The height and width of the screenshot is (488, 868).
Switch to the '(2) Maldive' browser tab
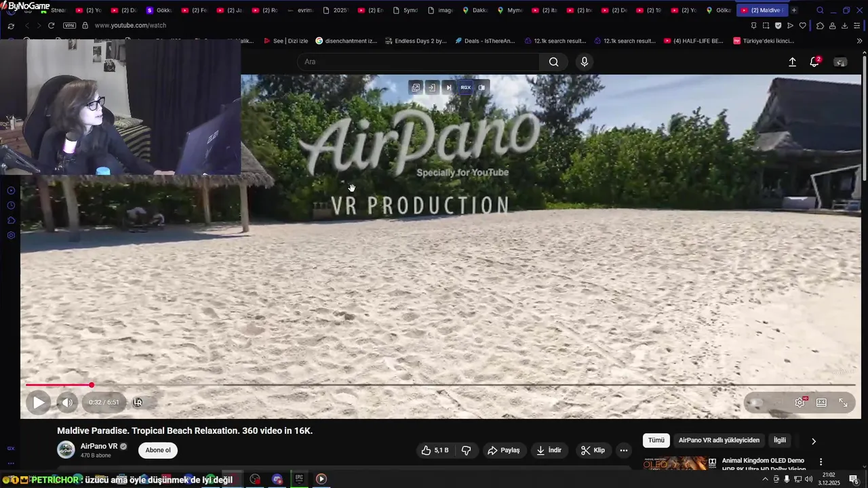pos(761,10)
